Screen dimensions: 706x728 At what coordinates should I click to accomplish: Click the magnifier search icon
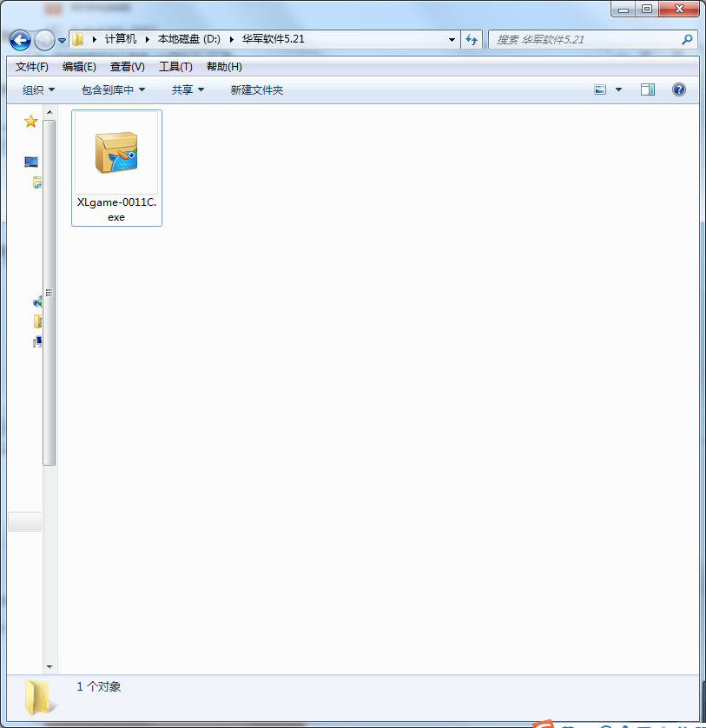point(688,39)
